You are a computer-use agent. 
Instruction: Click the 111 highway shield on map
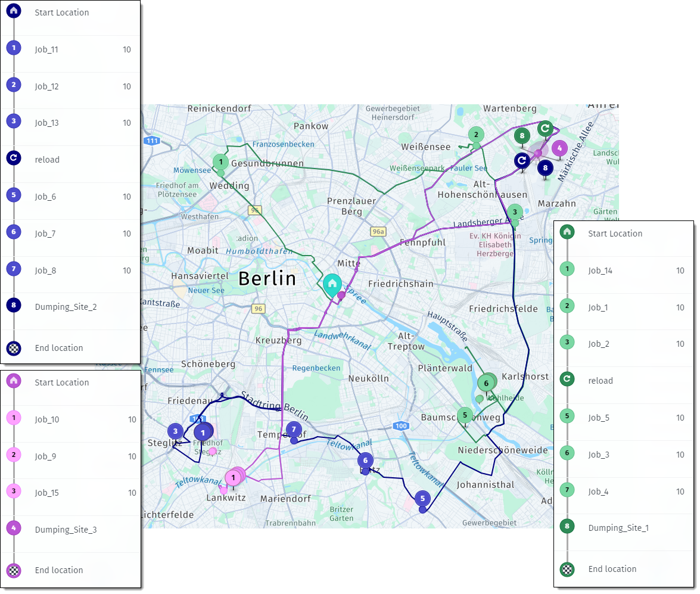153,141
